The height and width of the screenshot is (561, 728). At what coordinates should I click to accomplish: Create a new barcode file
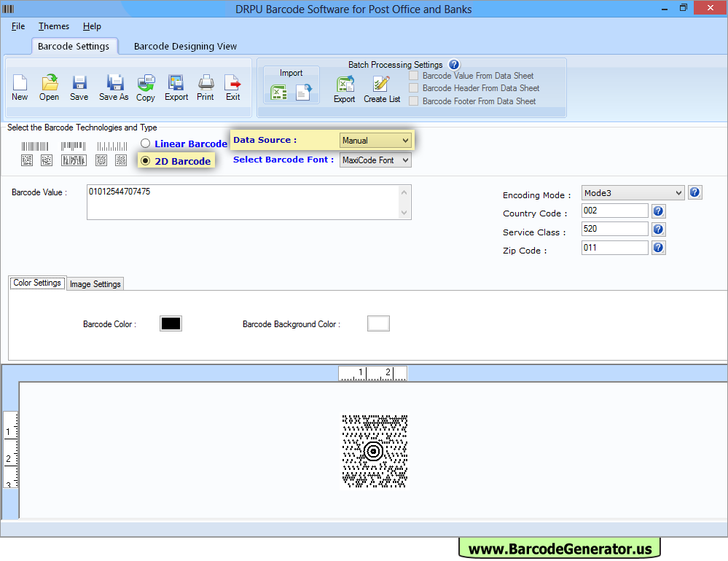tap(20, 87)
